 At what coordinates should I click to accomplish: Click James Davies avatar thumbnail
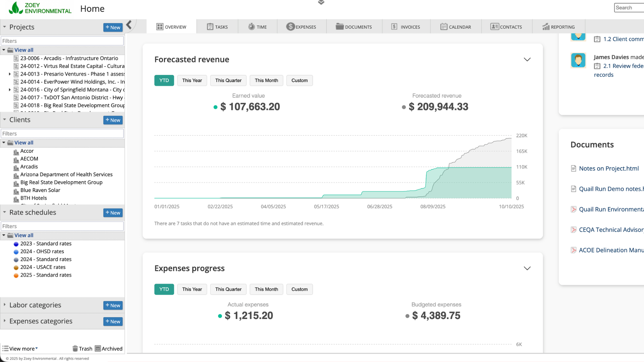point(578,60)
